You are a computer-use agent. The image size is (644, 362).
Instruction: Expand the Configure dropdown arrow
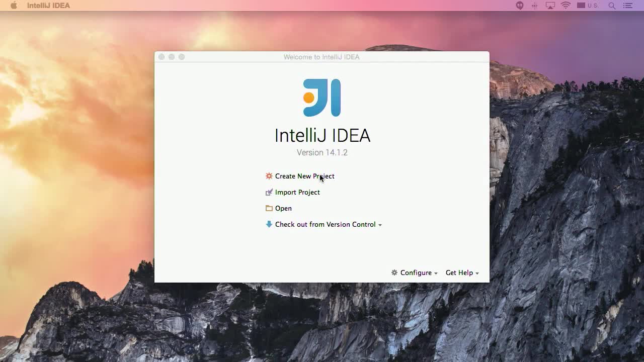coord(436,273)
